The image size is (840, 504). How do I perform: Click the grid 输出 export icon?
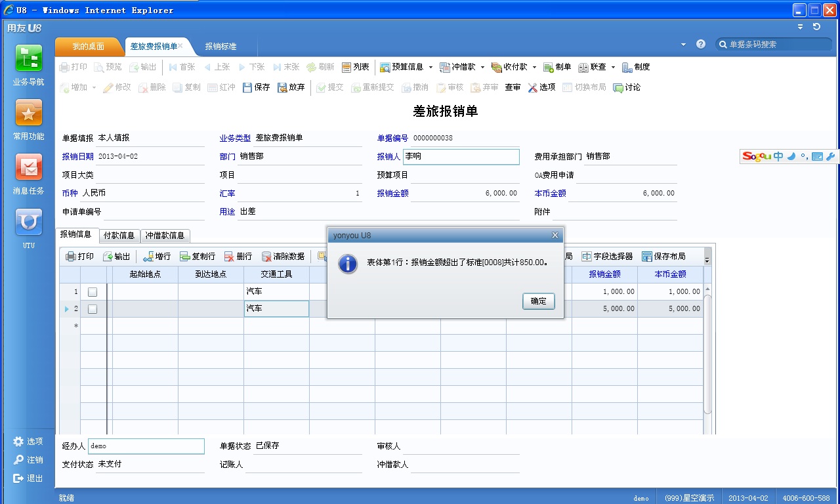coord(108,257)
